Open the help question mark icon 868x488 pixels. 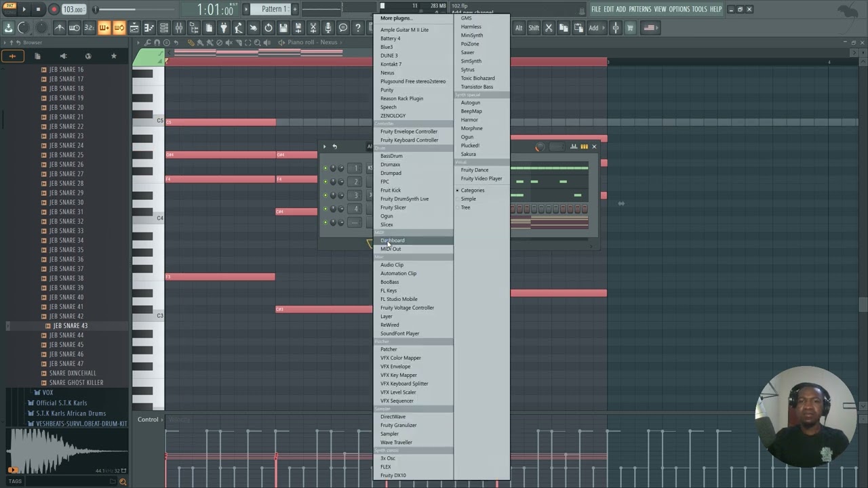coord(358,28)
